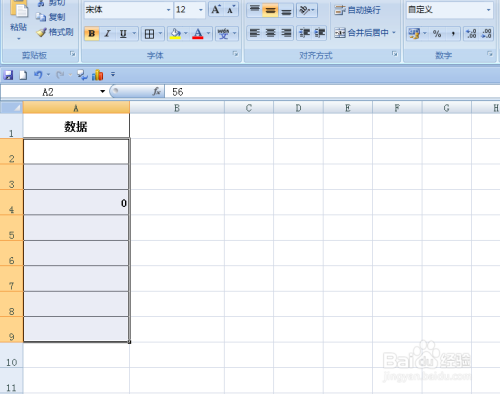500x394 pixels.
Task: Redo the last action
Action: (x=60, y=75)
